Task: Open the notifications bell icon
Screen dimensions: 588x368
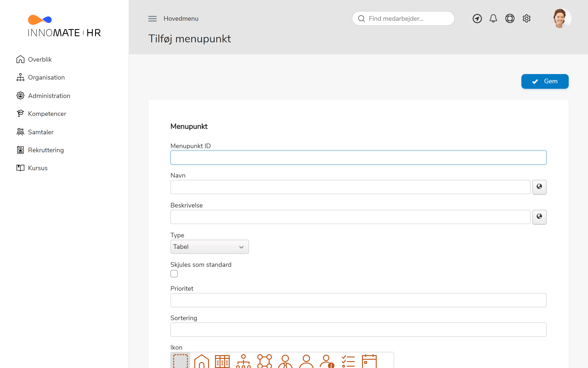Action: (493, 18)
